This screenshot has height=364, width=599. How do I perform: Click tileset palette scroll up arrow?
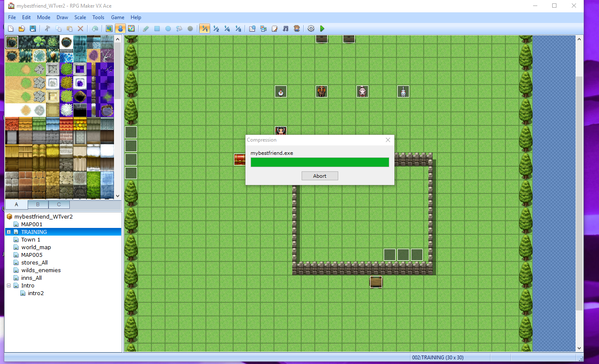click(118, 39)
